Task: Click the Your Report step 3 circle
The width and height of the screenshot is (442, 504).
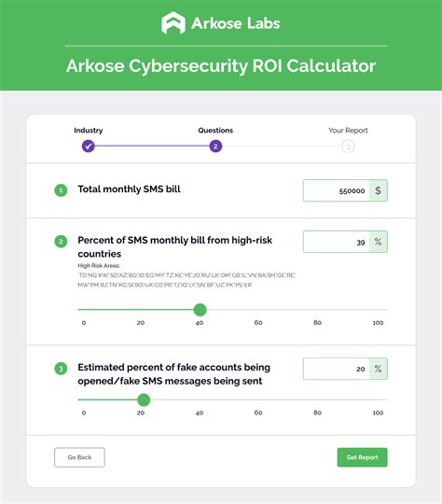Action: click(x=348, y=147)
